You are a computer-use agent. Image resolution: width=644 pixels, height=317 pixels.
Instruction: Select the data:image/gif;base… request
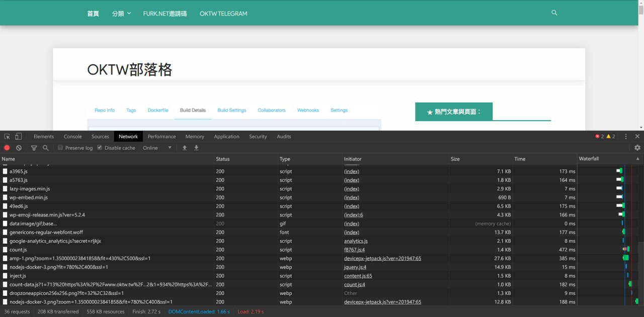319,224
